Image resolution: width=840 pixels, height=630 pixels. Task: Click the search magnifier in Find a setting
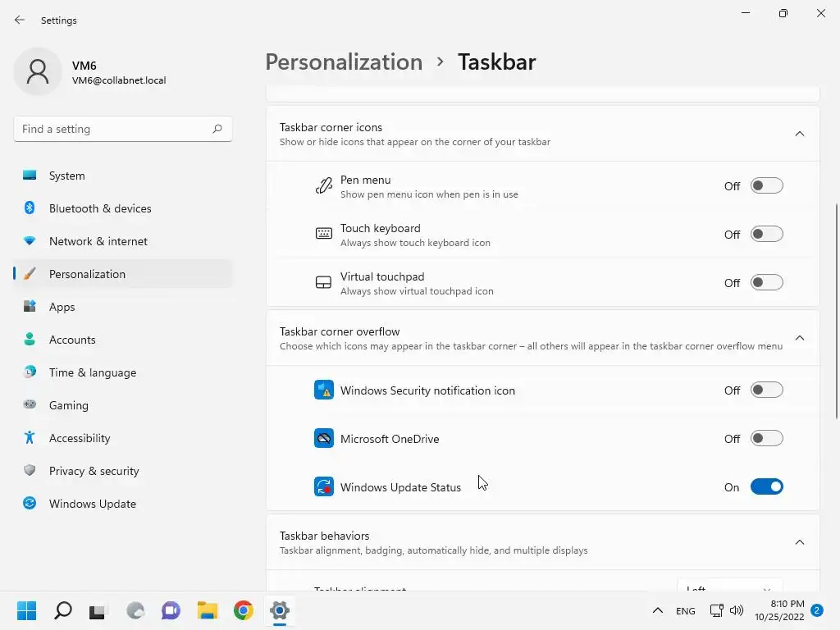(217, 129)
